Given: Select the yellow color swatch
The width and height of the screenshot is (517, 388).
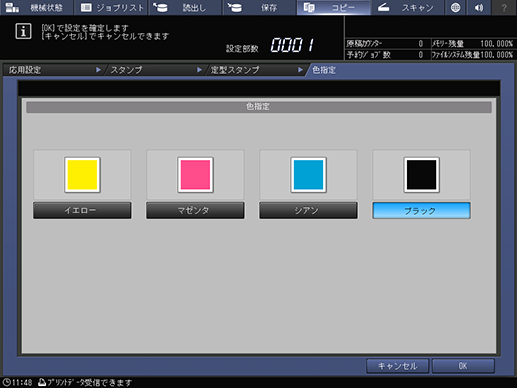Looking at the screenshot, I should 82,175.
